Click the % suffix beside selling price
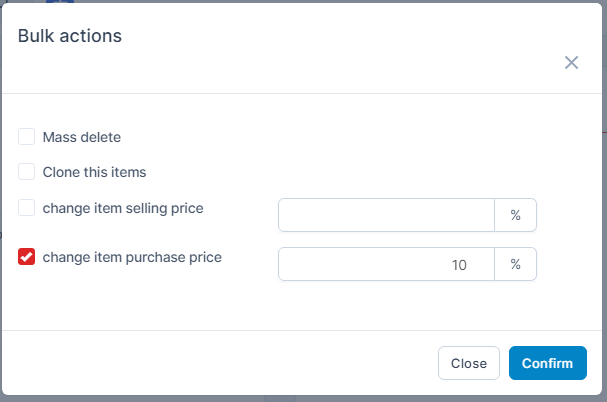This screenshot has height=402, width=607. (x=515, y=215)
